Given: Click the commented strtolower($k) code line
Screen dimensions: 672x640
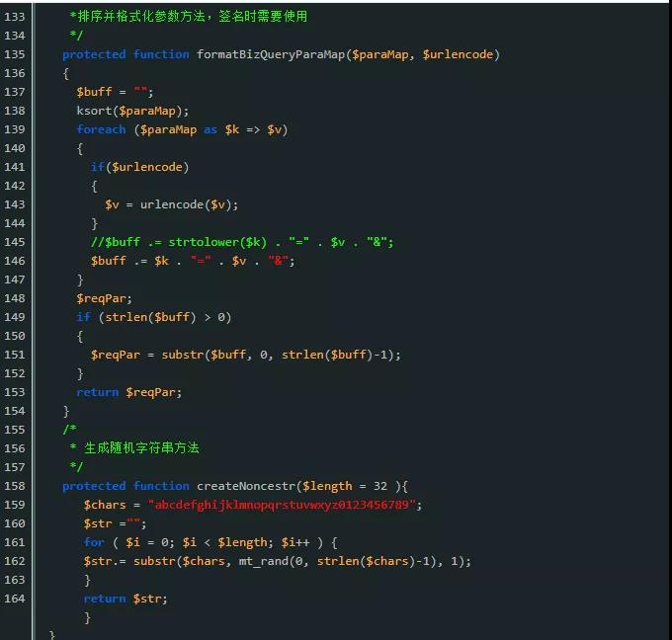Looking at the screenshot, I should click(x=242, y=242).
